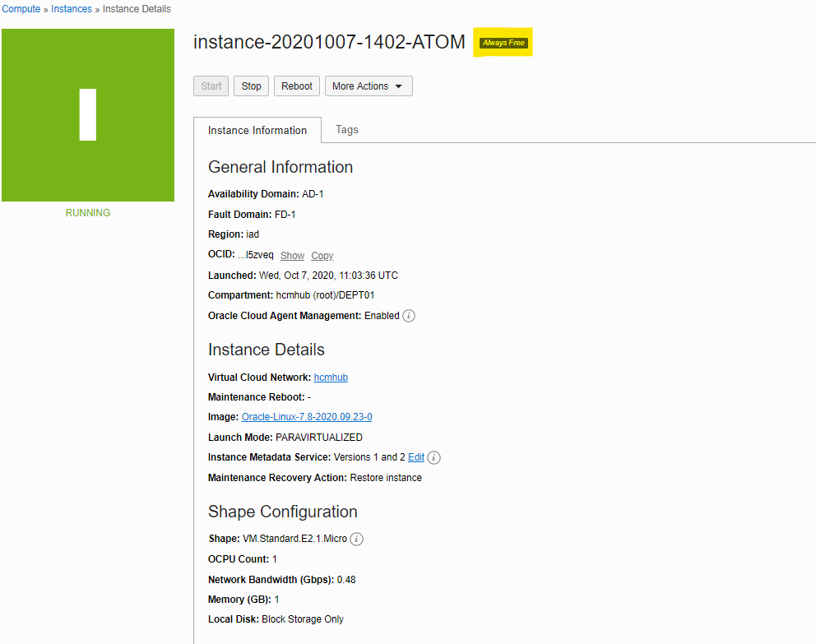Go to Compute in the breadcrumb
Viewport: 816px width, 644px height.
(21, 9)
